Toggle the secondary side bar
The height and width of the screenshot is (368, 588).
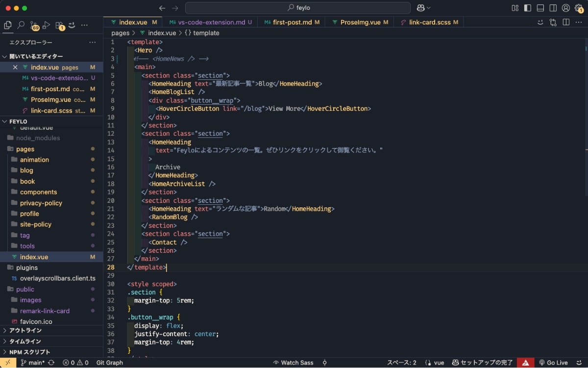553,8
